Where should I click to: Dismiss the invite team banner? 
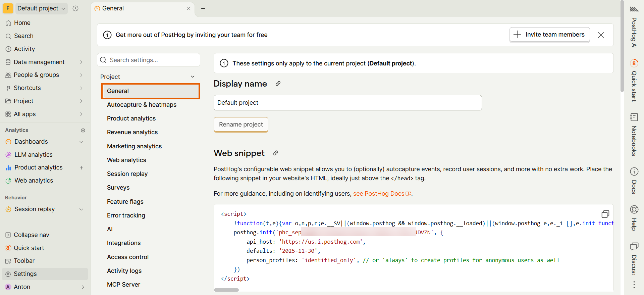click(601, 35)
